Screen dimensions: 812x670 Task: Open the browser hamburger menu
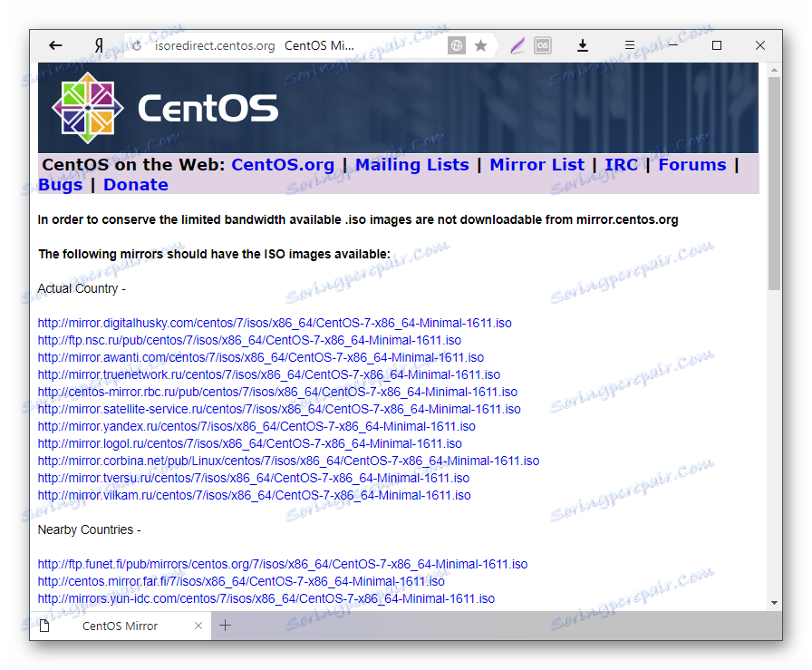[x=629, y=44]
